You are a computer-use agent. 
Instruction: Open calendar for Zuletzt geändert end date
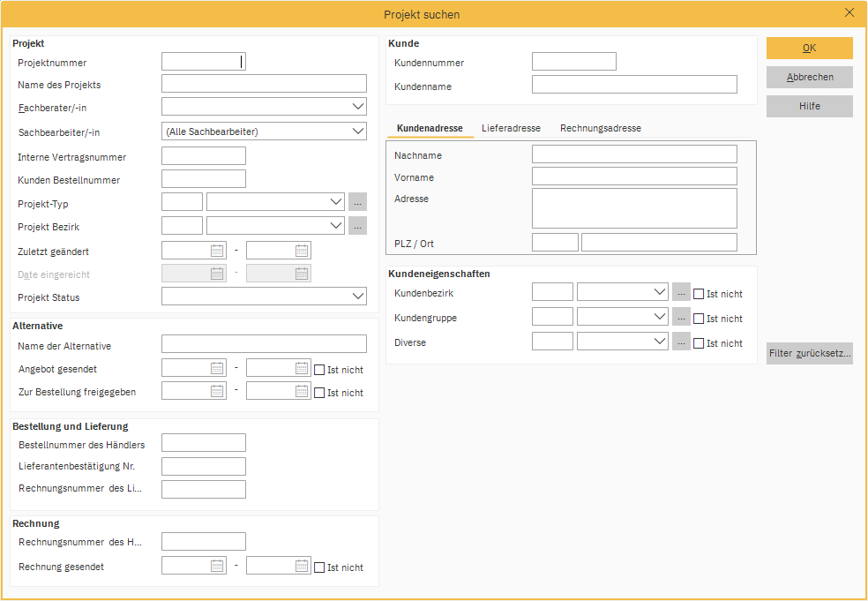pyautogui.click(x=302, y=251)
